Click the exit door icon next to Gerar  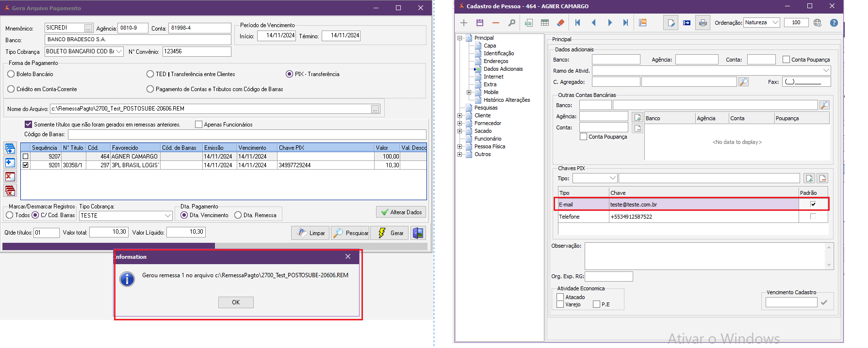(x=418, y=233)
